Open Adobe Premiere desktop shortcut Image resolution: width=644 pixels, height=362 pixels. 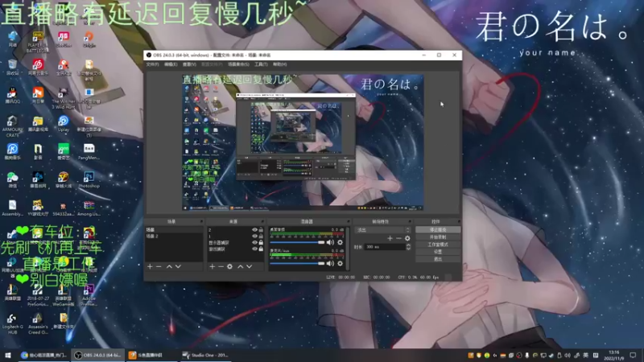(x=89, y=295)
